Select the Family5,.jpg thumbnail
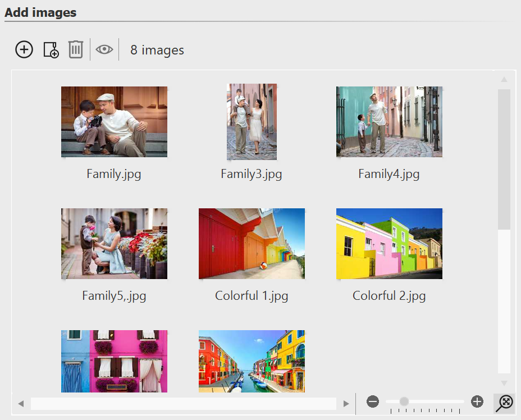This screenshot has width=521, height=420. click(x=114, y=244)
